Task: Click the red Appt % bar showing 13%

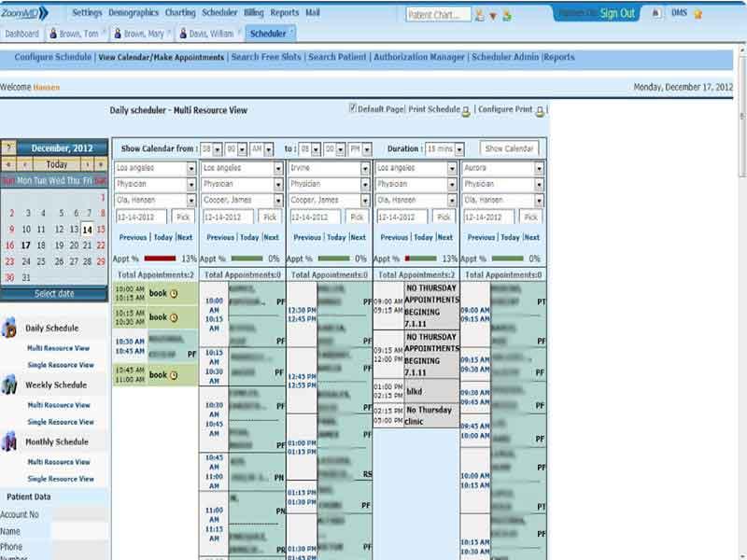Action: click(160, 259)
